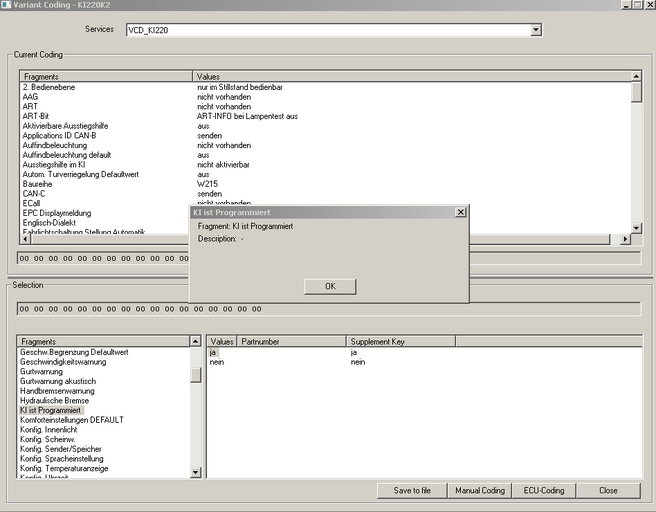Select fragment Komforteinstellungen DEFAULT
The height and width of the screenshot is (512, 656).
pos(72,420)
